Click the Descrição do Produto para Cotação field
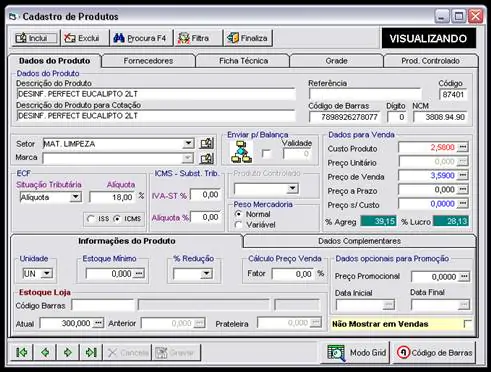The image size is (491, 372). [156, 116]
